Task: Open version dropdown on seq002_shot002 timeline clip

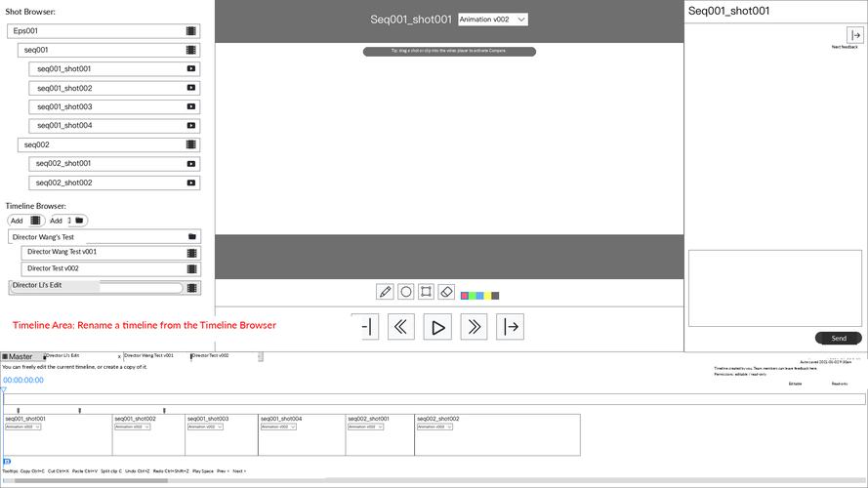Action: click(434, 427)
